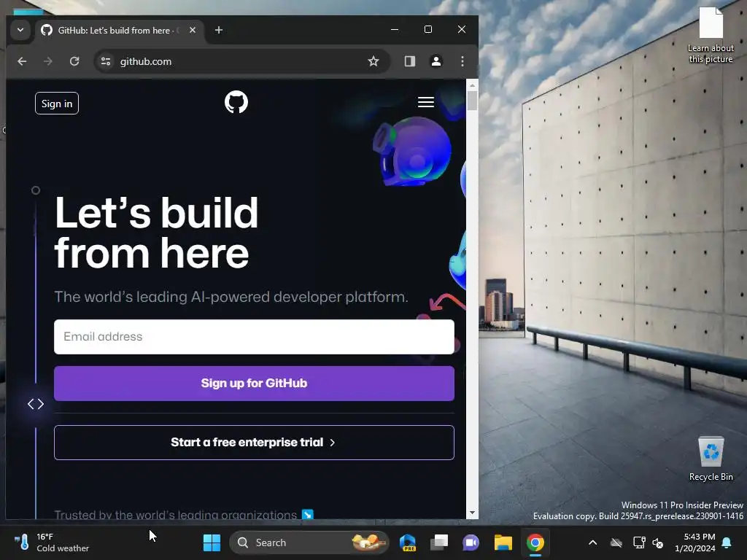The height and width of the screenshot is (560, 747).
Task: Open the Edge PRE taskbar icon
Action: point(408,542)
